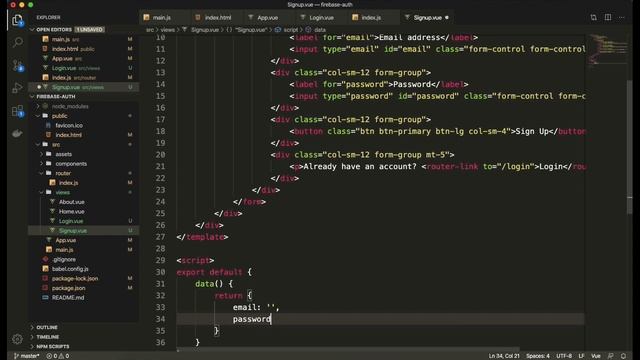Viewport: 640px width, 360px height.
Task: Click the split editor icon
Action: [608, 18]
